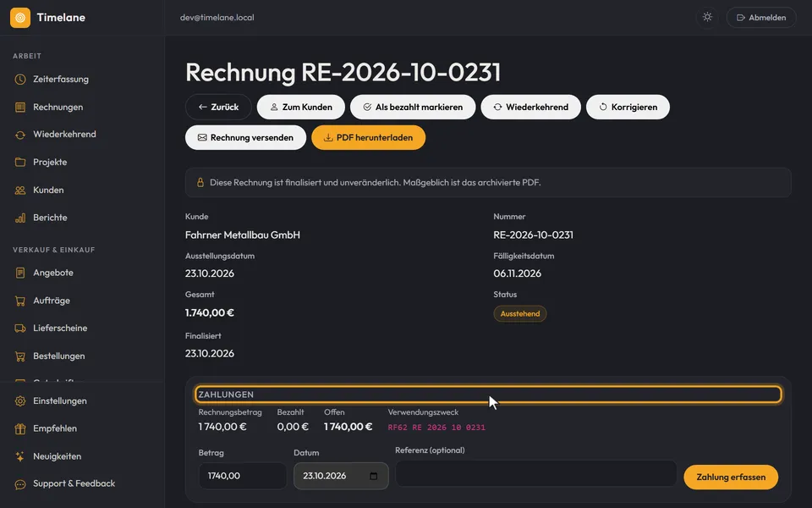Screen dimensions: 812x508
Task: Open Projekte folder icon
Action: click(x=20, y=163)
